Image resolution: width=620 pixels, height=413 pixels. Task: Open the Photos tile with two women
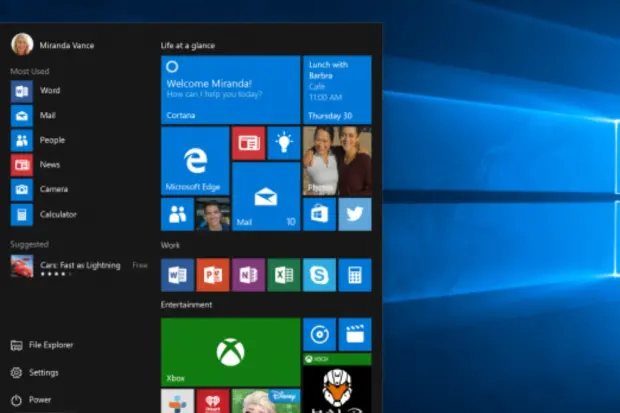click(x=337, y=161)
